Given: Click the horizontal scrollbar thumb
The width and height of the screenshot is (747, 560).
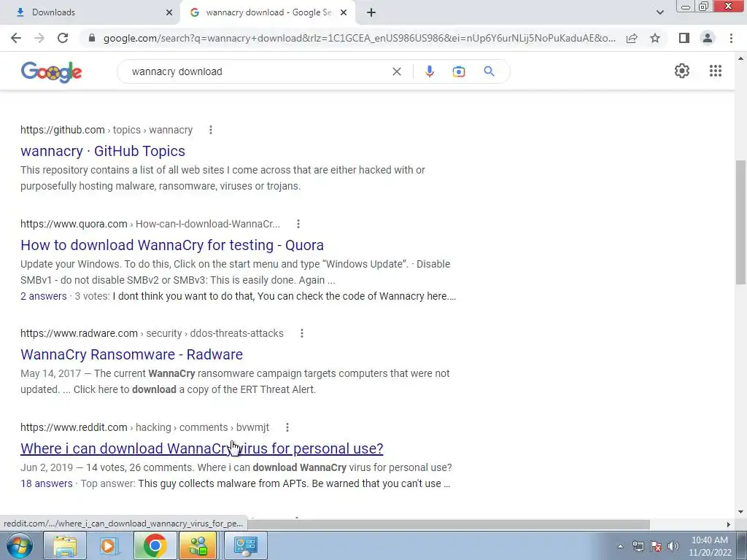Looking at the screenshot, I should [x=449, y=524].
